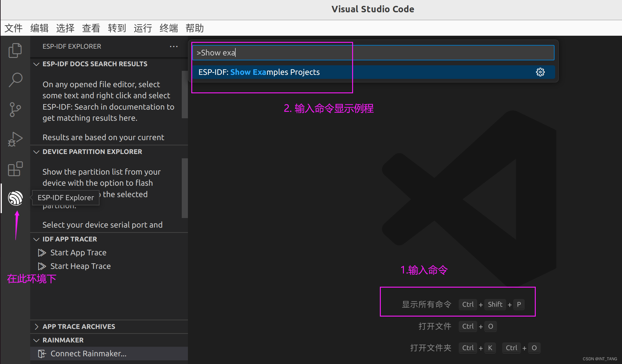Click the Run and Debug icon in sidebar
Image resolution: width=622 pixels, height=364 pixels.
coord(15,138)
